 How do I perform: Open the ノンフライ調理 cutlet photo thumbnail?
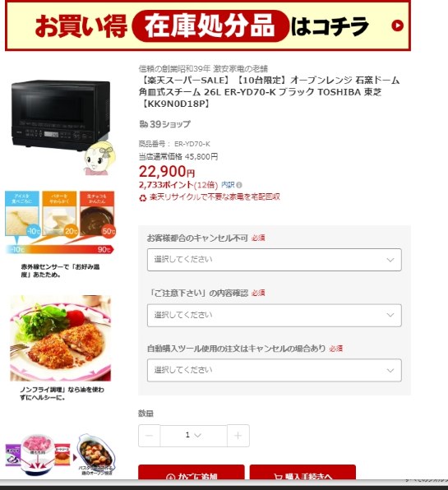tap(60, 338)
